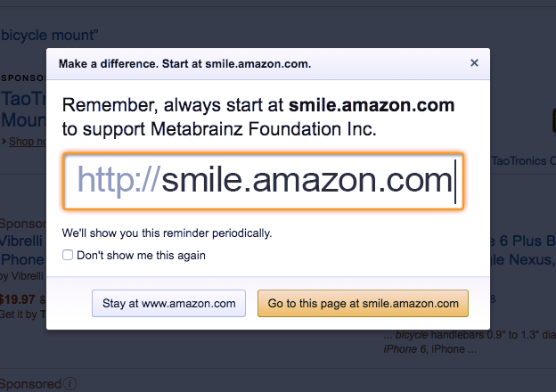556x392 pixels.
Task: Click the $19.97 price text
Action: [x=18, y=299]
